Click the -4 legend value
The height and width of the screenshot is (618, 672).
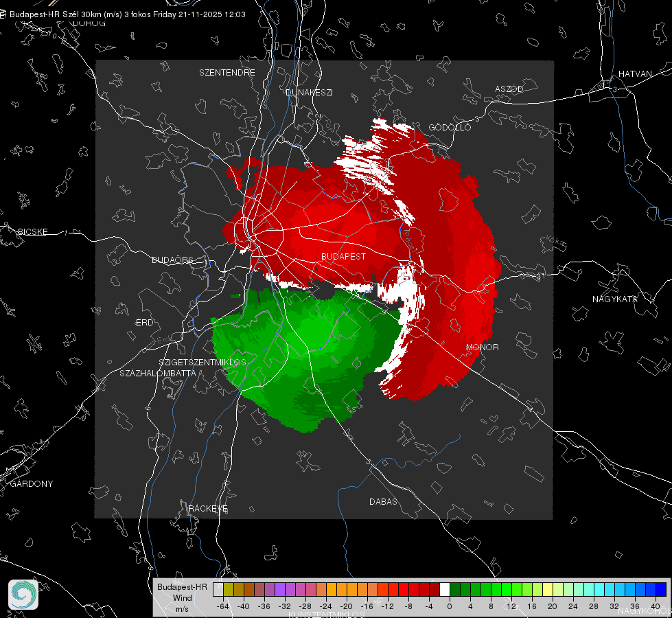click(428, 606)
